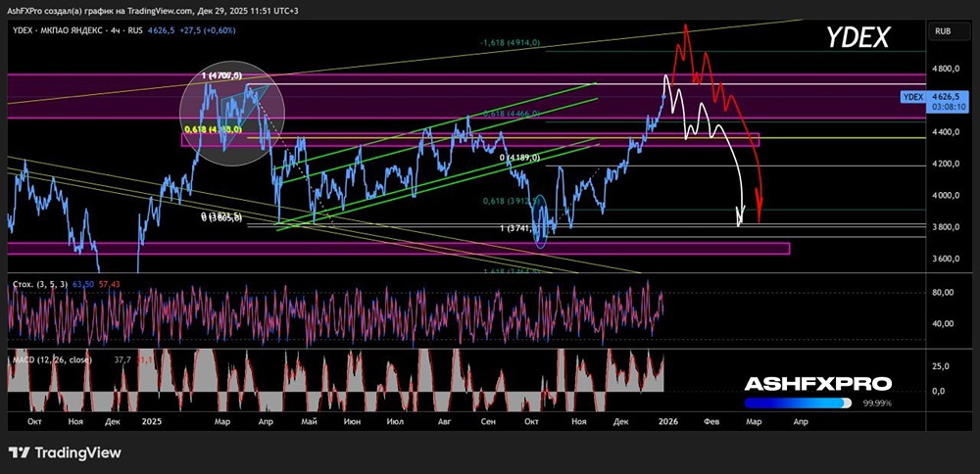The width and height of the screenshot is (980, 474).
Task: Click the 4000,0 price axis label
Action: point(946,196)
